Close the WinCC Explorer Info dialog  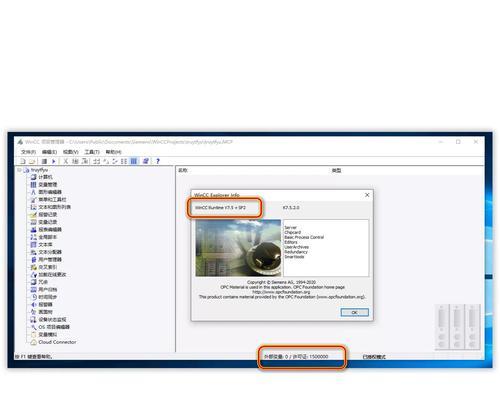(x=367, y=195)
